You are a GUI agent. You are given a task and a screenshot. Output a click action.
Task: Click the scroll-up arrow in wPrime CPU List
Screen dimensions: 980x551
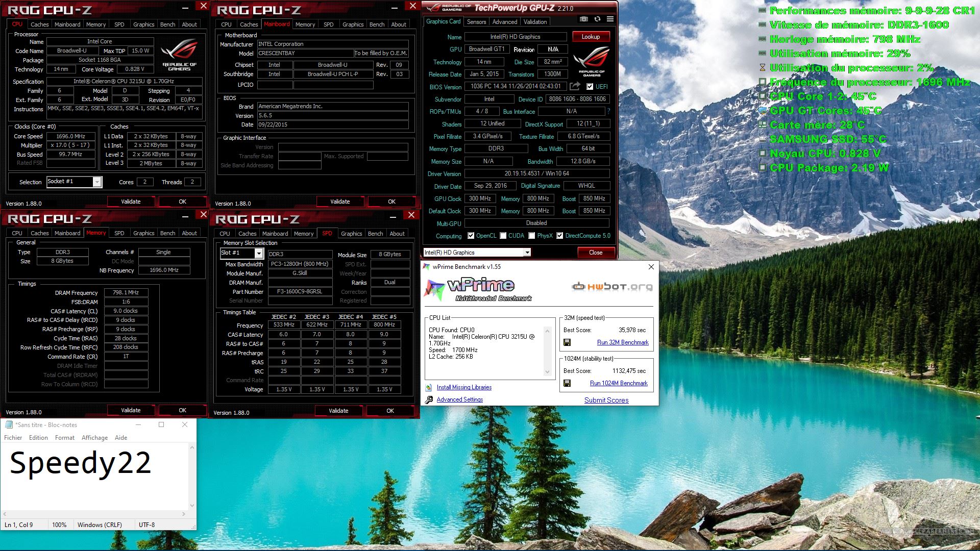click(547, 331)
